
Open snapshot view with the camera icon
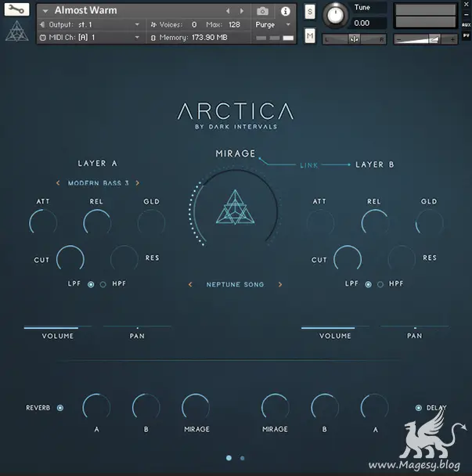click(262, 12)
